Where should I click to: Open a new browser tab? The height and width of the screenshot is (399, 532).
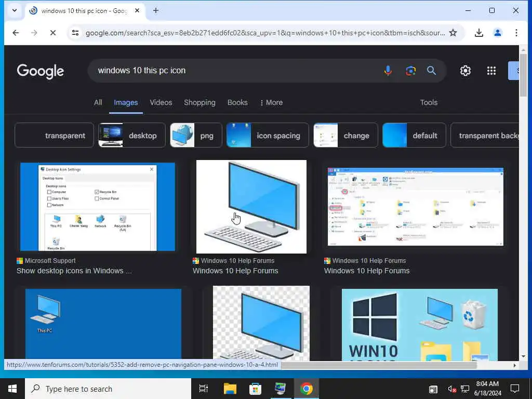point(156,10)
